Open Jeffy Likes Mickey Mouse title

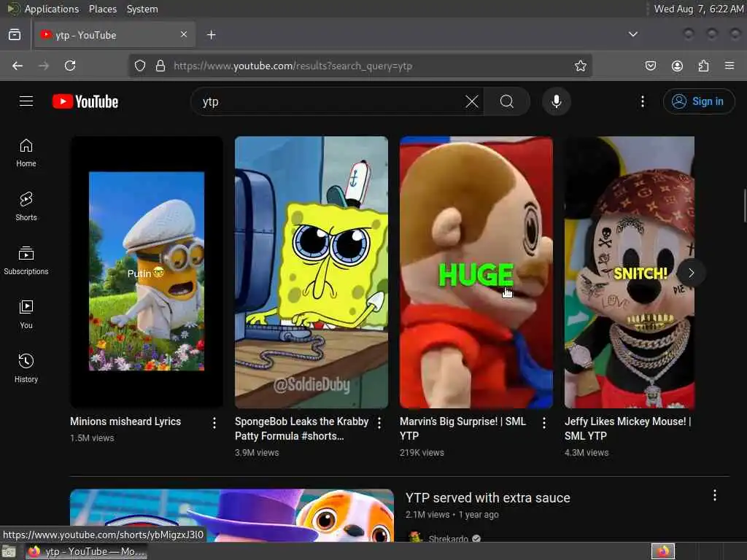[x=628, y=429]
